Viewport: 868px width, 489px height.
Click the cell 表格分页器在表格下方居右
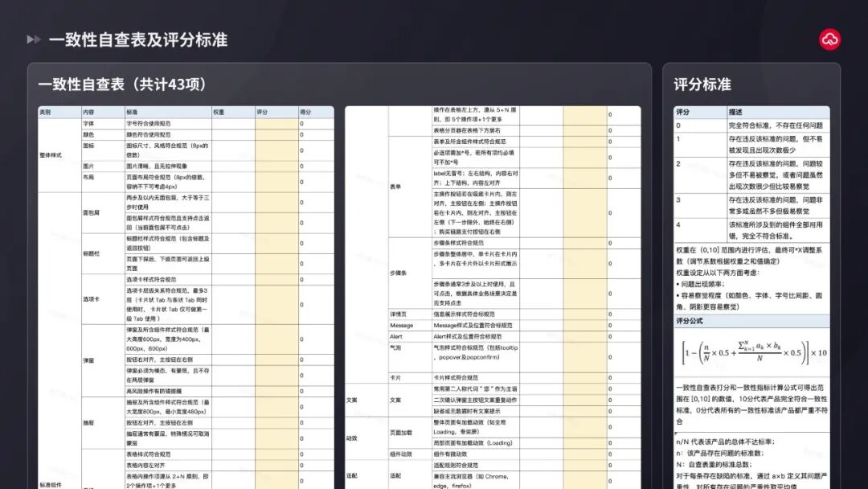476,131
